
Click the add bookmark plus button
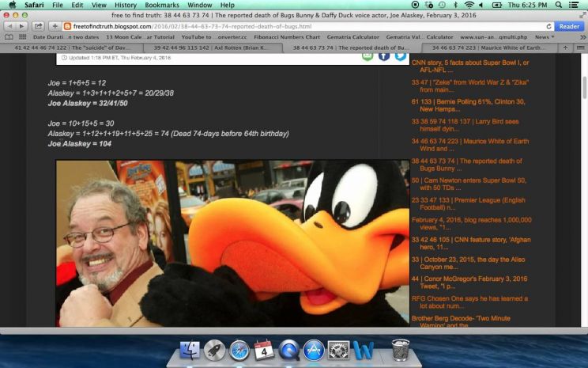click(x=55, y=26)
